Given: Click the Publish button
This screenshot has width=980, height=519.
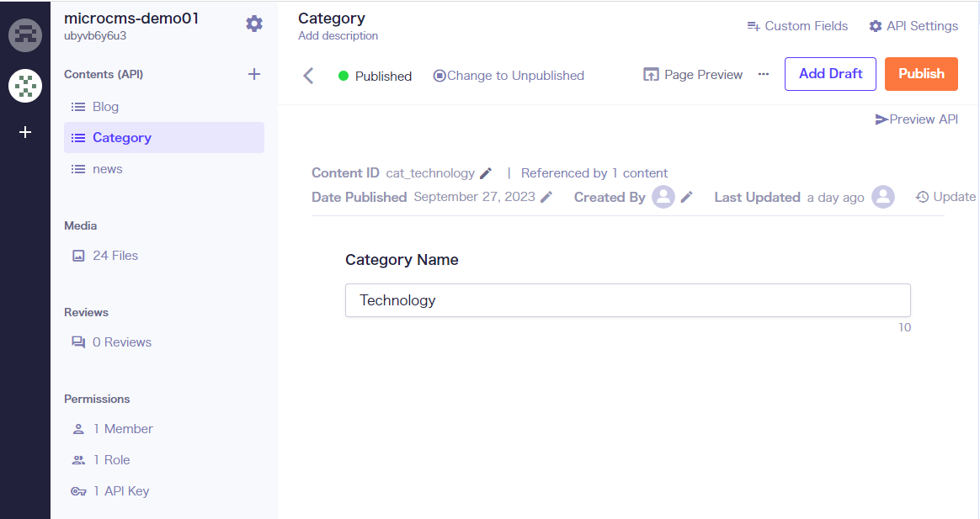Looking at the screenshot, I should click(921, 74).
